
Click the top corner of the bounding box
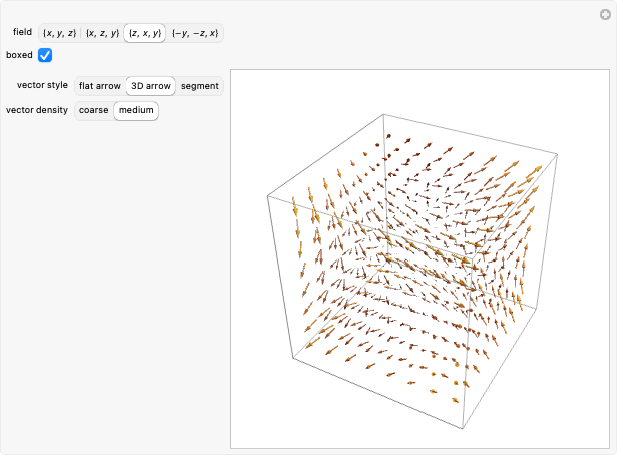point(383,112)
